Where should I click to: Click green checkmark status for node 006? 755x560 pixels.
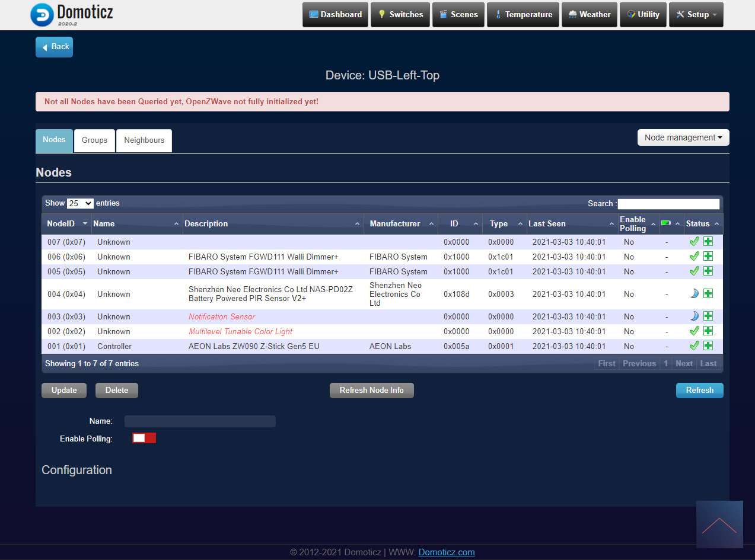[x=694, y=257]
